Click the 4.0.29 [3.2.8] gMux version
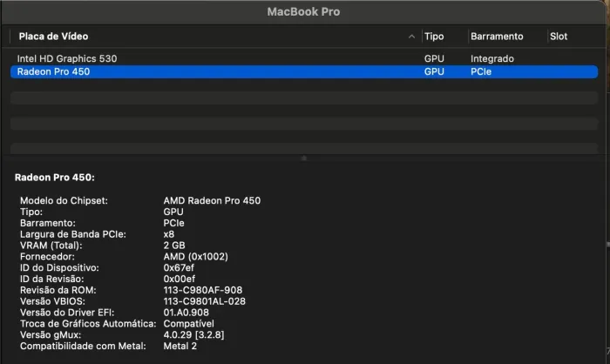Screen dimensions: 610x364 point(193,335)
